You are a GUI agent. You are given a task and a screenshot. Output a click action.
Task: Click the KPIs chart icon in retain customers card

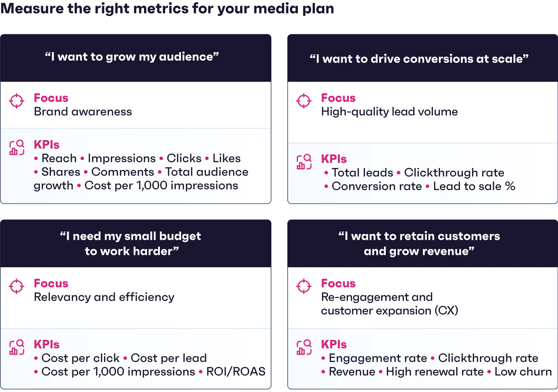304,347
